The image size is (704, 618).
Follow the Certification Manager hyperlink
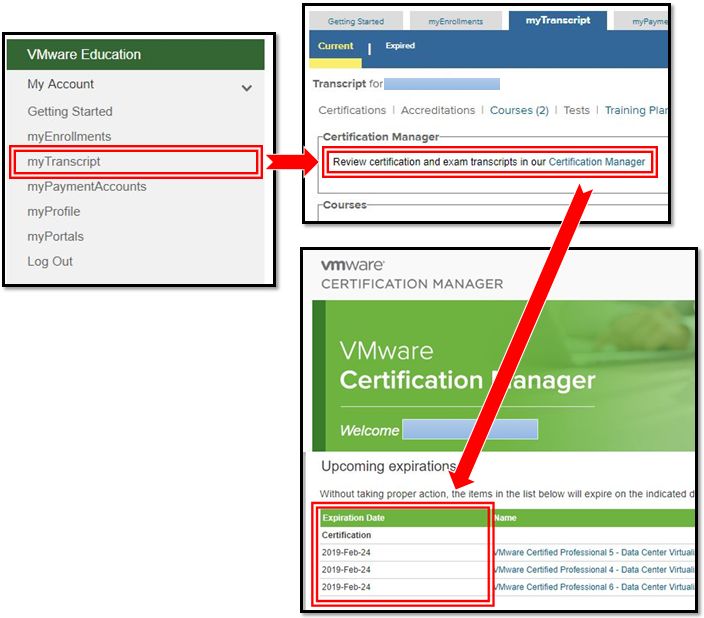pos(597,162)
